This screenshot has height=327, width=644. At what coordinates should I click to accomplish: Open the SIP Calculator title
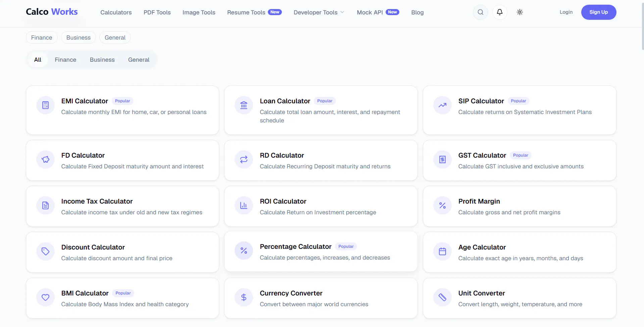pyautogui.click(x=481, y=101)
